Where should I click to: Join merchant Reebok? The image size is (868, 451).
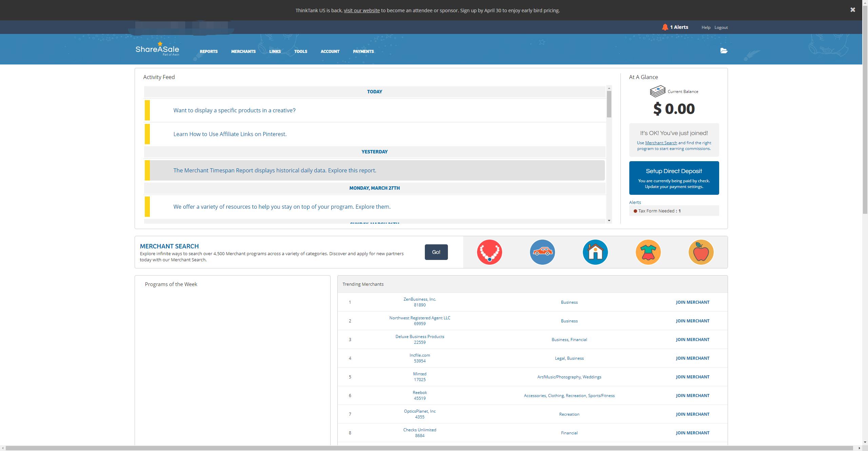point(693,395)
